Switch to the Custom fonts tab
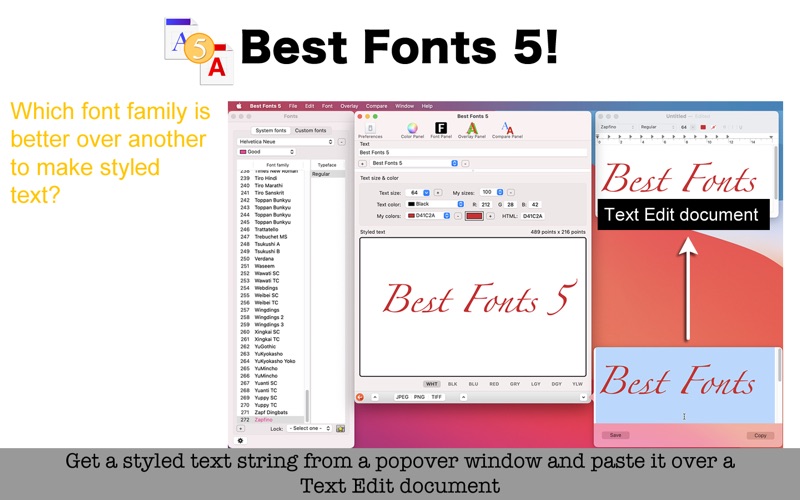Screen dimensions: 800x500 pyautogui.click(x=310, y=130)
